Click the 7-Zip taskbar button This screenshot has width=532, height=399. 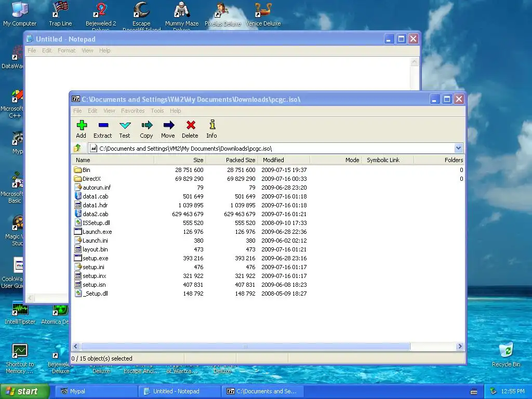tap(262, 391)
